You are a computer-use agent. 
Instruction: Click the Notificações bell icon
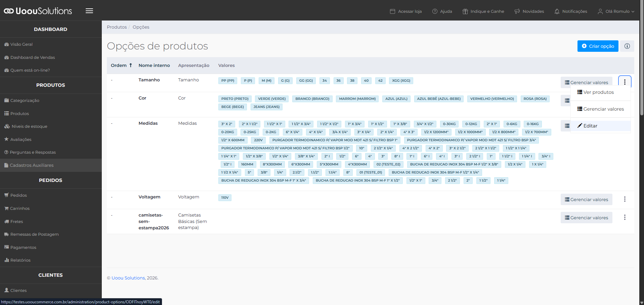click(x=557, y=11)
